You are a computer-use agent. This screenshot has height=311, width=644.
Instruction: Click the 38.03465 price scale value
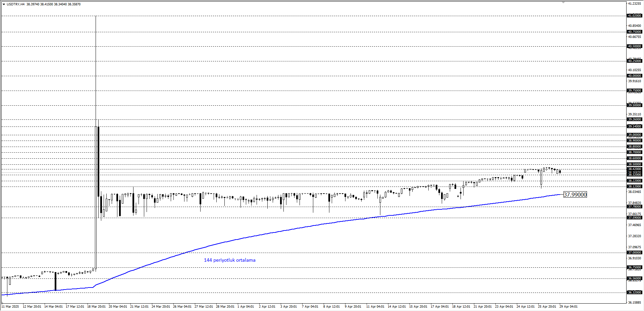pyautogui.click(x=634, y=192)
